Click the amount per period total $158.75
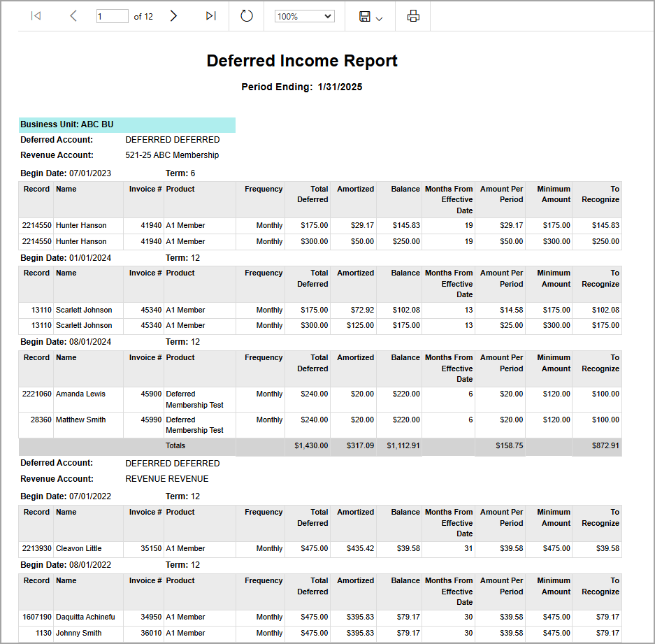655x644 pixels. 509,445
